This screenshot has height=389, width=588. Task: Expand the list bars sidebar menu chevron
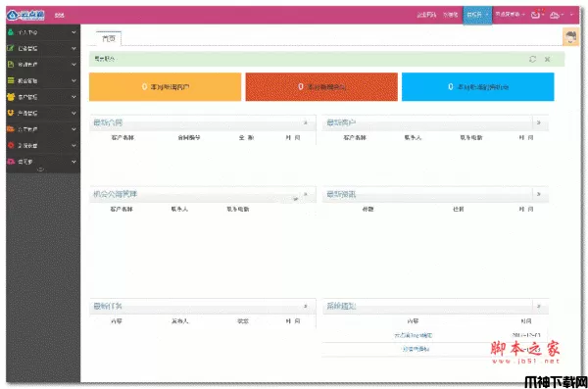[73, 80]
